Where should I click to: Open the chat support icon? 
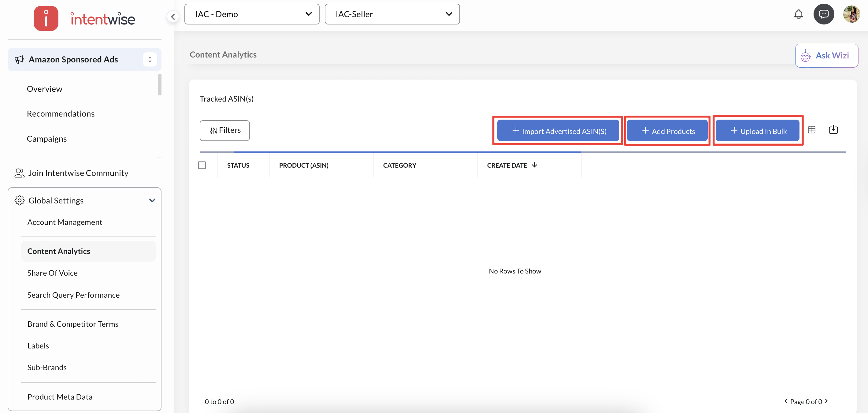[x=824, y=14]
